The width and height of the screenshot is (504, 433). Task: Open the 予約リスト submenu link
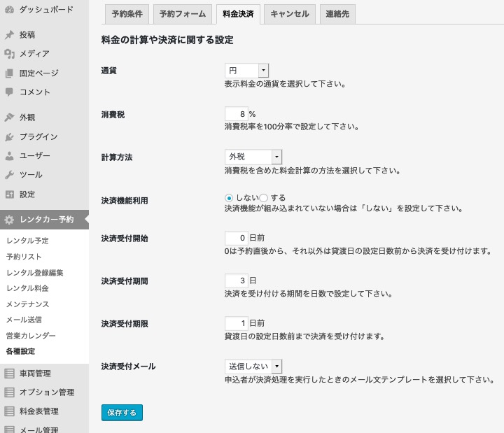click(24, 256)
